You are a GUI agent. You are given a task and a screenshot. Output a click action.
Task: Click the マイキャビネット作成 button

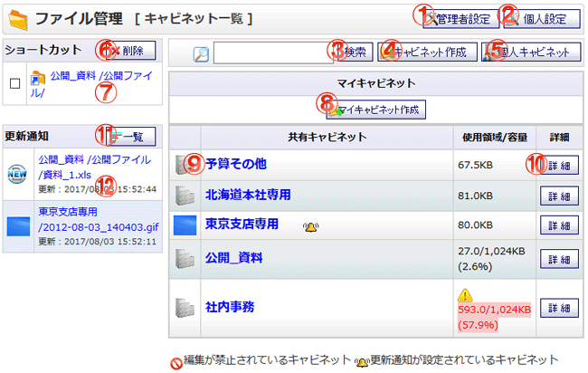[x=376, y=110]
